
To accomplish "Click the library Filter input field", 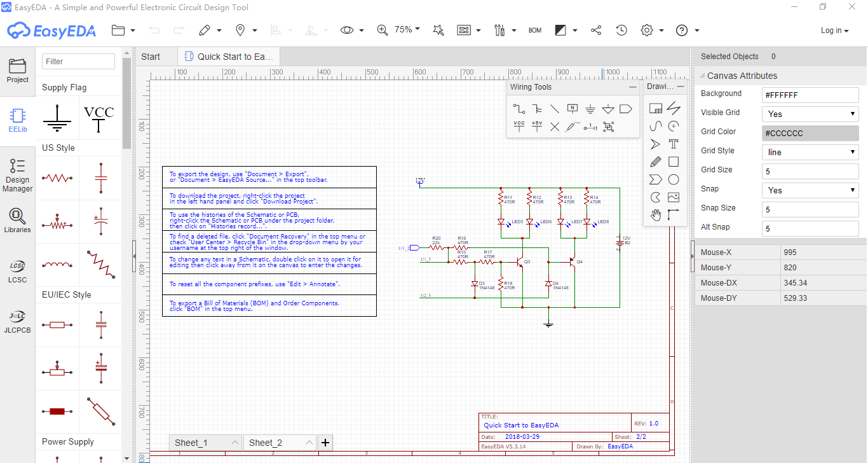I will point(78,61).
